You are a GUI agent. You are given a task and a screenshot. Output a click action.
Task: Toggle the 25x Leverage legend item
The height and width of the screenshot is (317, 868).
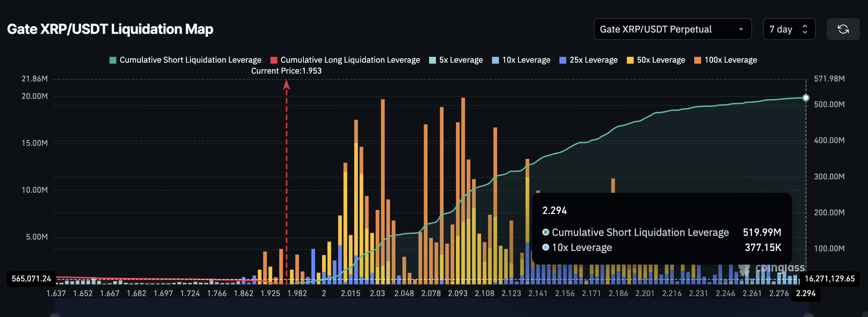pos(588,60)
